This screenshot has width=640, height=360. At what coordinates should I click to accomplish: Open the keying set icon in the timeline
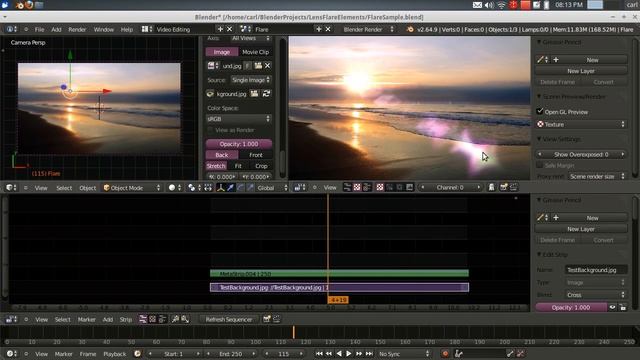click(x=459, y=353)
